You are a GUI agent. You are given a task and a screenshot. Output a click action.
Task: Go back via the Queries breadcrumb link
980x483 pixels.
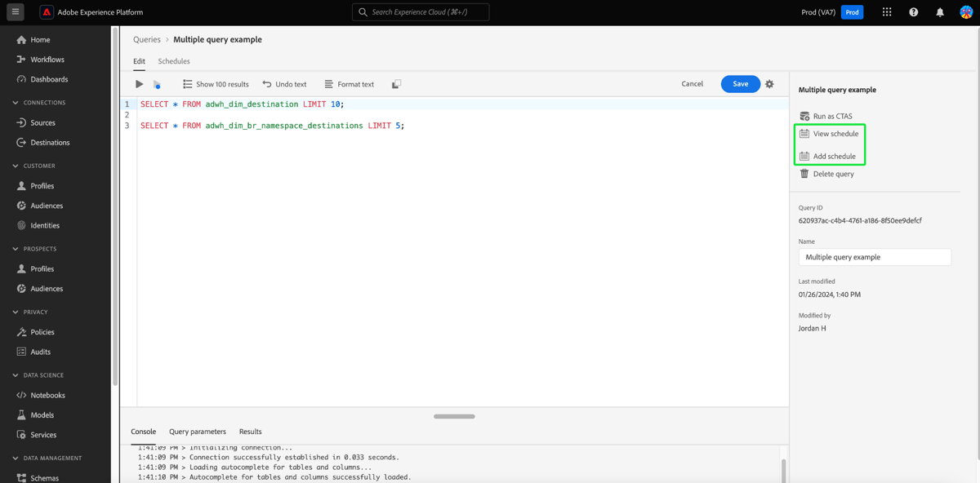point(146,39)
